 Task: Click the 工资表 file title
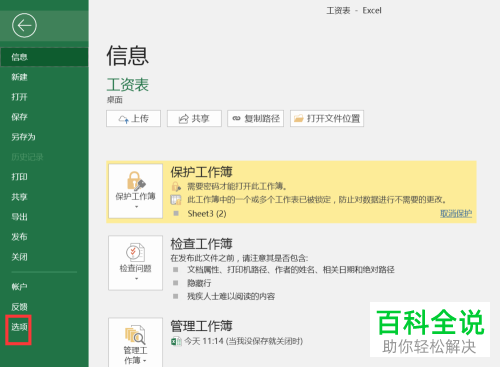pos(128,84)
